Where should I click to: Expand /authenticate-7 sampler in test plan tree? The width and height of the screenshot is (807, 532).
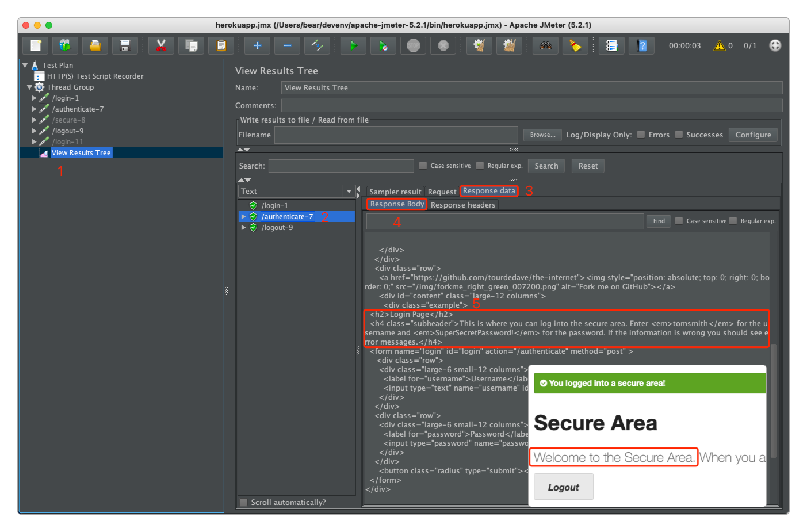click(34, 109)
